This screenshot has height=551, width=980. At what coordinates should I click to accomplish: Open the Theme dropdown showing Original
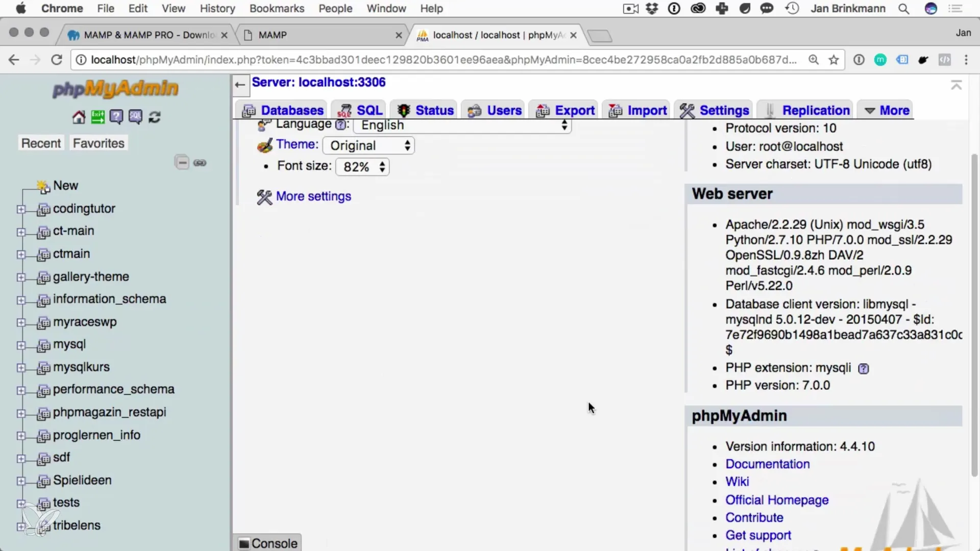[x=369, y=146]
